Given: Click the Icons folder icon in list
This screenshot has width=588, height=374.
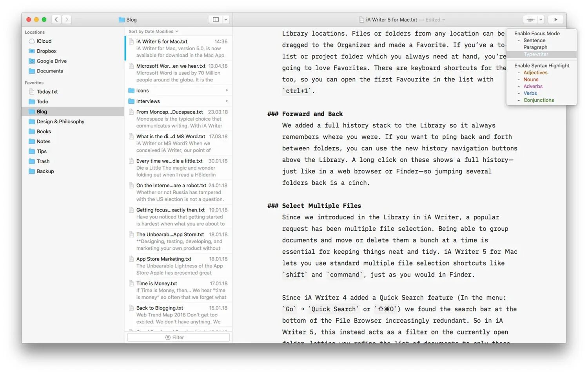Looking at the screenshot, I should pyautogui.click(x=131, y=90).
